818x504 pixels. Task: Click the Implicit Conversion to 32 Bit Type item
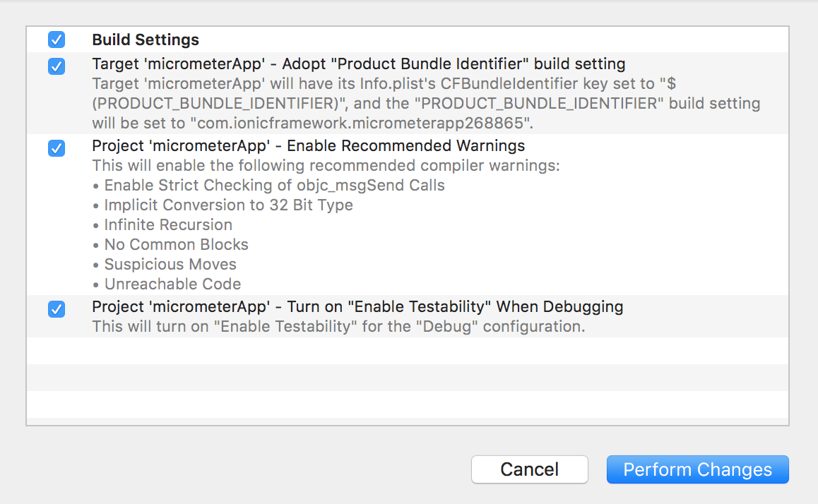(x=228, y=205)
